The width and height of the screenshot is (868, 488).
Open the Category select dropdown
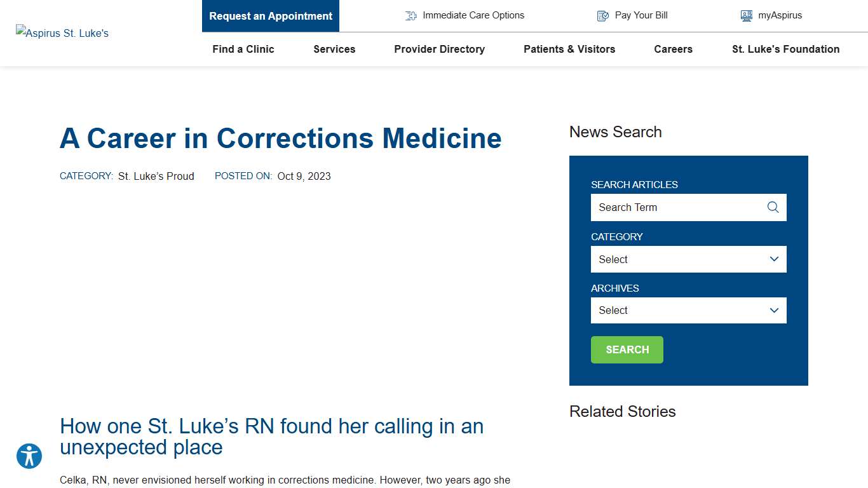[x=688, y=259]
